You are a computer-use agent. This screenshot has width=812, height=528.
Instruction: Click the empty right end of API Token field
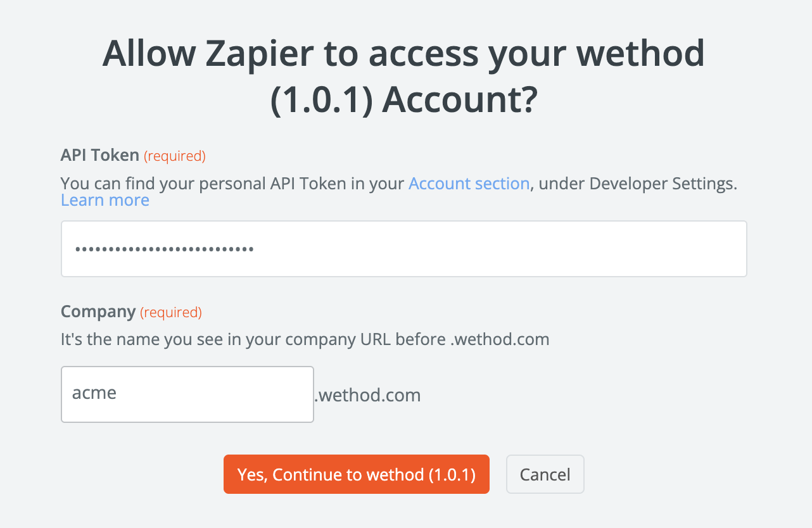(x=665, y=249)
